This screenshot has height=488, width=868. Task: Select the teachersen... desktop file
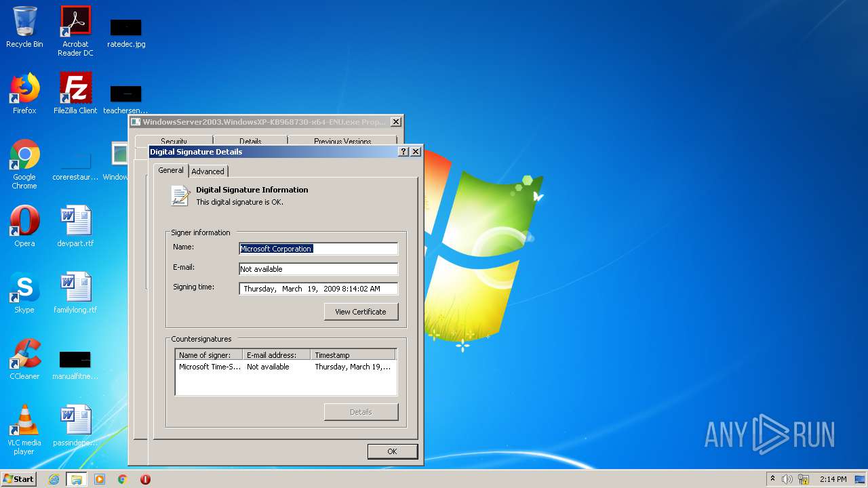[126, 98]
